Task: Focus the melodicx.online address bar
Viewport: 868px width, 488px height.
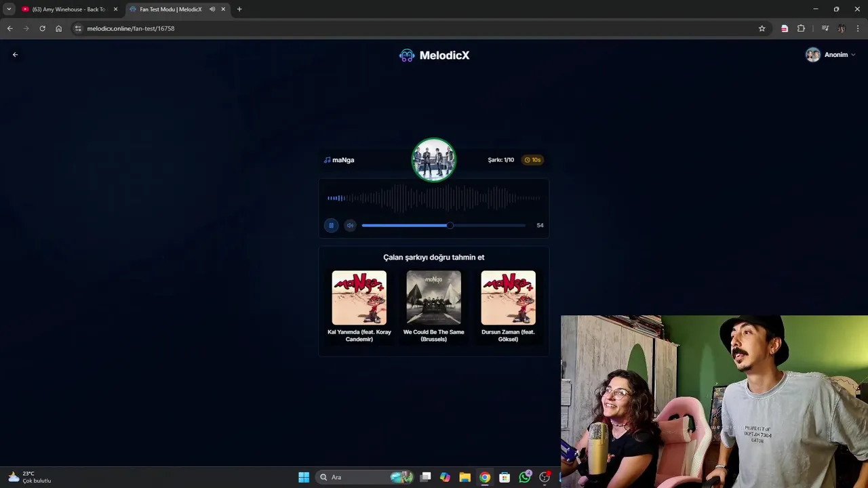Action: (420, 28)
